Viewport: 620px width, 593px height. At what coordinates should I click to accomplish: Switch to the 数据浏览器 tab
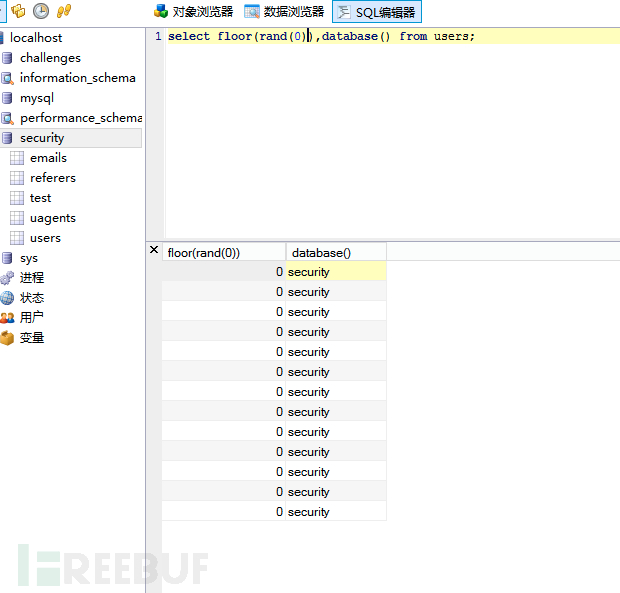point(284,11)
